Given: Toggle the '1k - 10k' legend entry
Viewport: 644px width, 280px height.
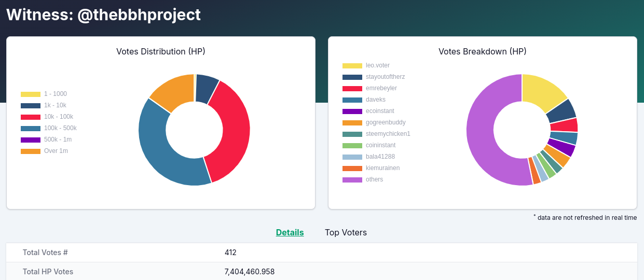Looking at the screenshot, I should (44, 105).
